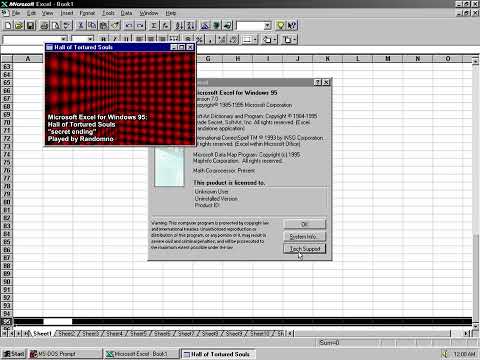This screenshot has height=360, width=480.
Task: Click the TipWizard light bulb icon
Action: [x=280, y=25]
